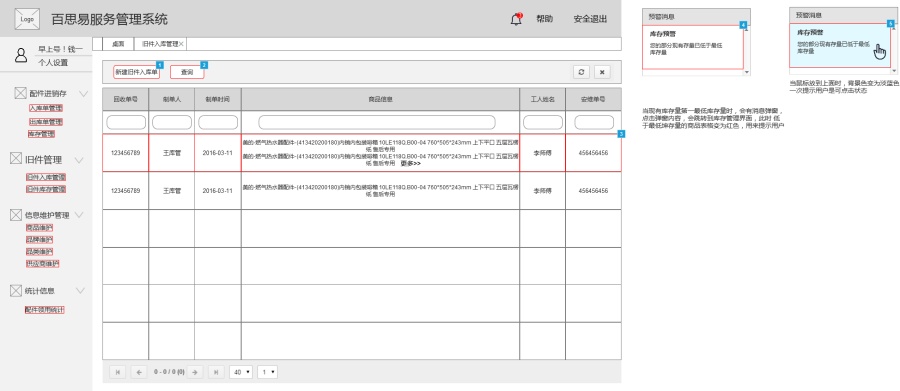The image size is (900, 391).
Task: Click the 工人姓名 filter input
Action: [543, 122]
